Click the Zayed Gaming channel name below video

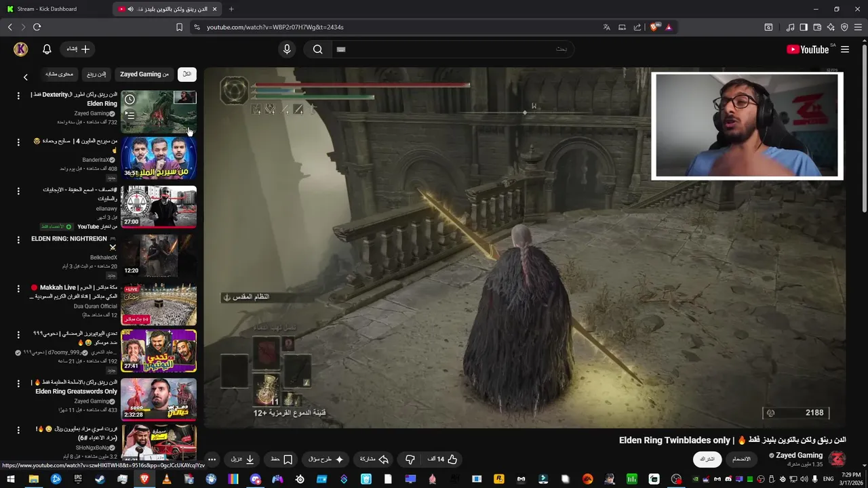pos(799,455)
